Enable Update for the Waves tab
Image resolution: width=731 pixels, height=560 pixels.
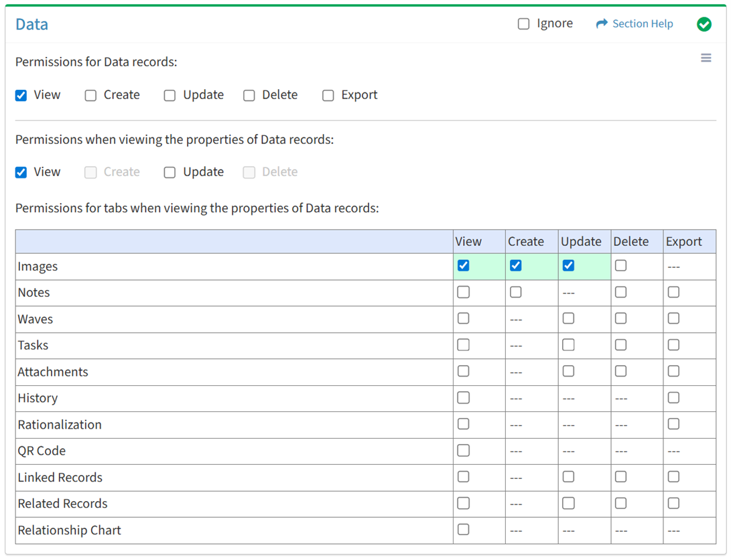568,319
